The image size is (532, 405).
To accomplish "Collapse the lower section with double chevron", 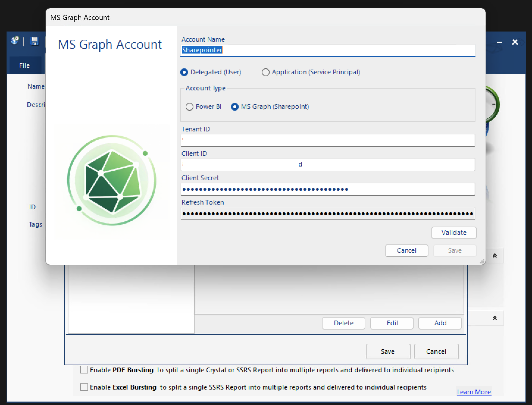I will click(495, 318).
